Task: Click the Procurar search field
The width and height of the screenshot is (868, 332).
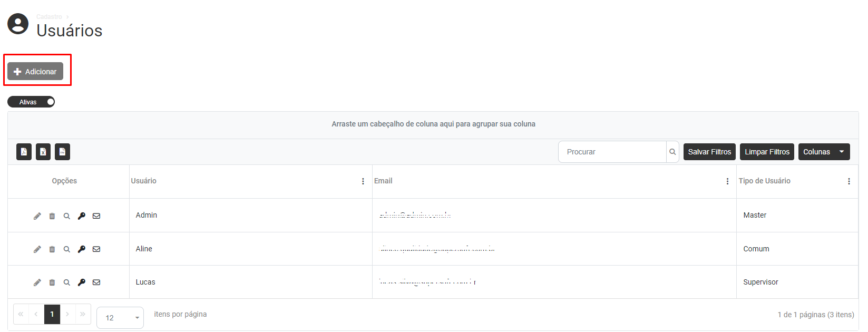Action: pyautogui.click(x=612, y=152)
